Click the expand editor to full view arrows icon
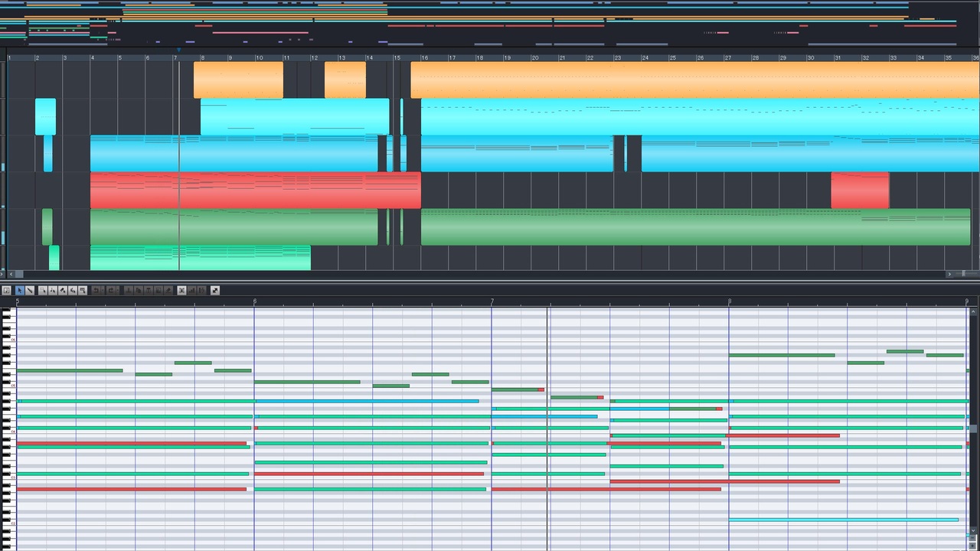 tap(215, 291)
